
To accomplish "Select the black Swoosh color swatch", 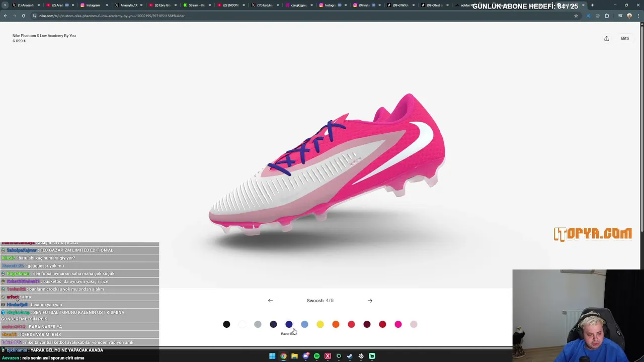I will 226,324.
